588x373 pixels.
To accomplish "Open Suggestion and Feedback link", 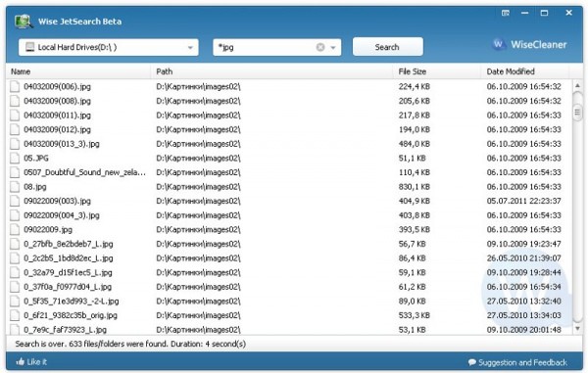I will click(517, 362).
